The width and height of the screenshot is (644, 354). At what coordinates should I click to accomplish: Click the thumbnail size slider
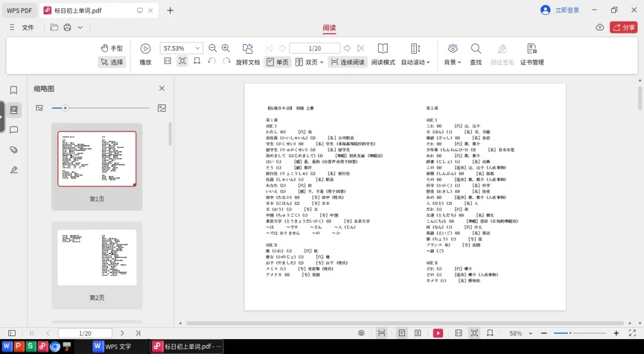click(100, 108)
